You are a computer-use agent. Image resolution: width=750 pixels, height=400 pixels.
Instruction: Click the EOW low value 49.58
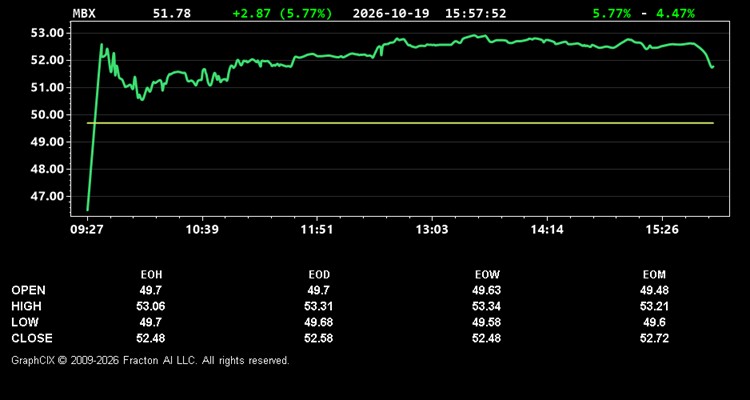487,322
